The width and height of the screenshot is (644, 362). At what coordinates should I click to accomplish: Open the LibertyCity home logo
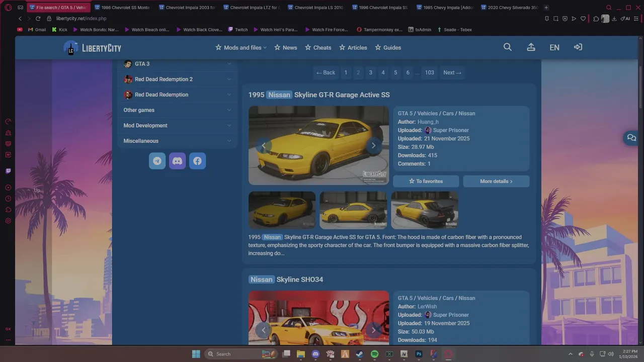tap(93, 48)
